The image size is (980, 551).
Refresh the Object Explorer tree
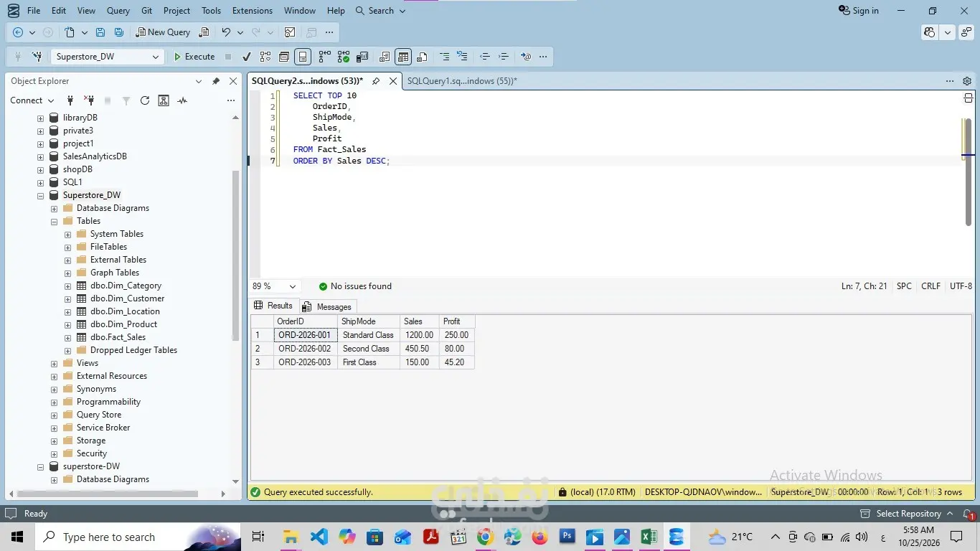click(145, 100)
